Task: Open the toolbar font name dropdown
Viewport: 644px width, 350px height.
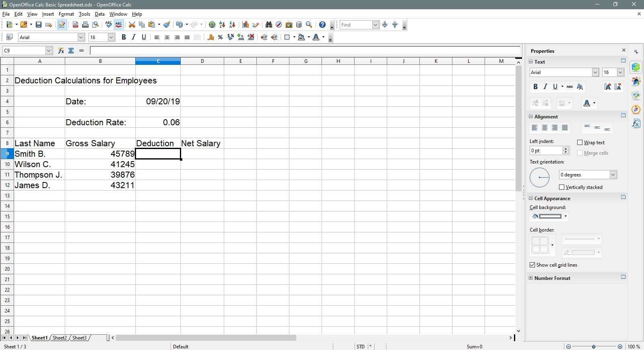Action: [81, 37]
